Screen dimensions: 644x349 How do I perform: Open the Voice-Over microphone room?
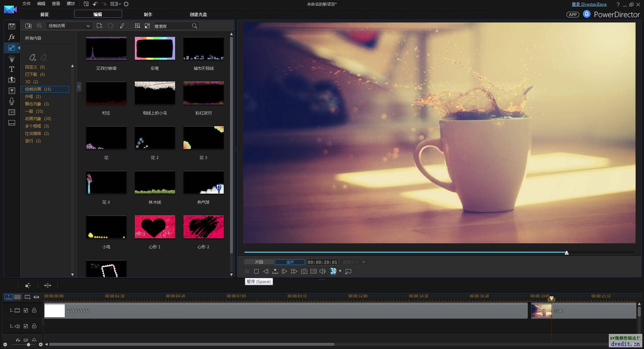pyautogui.click(x=12, y=101)
